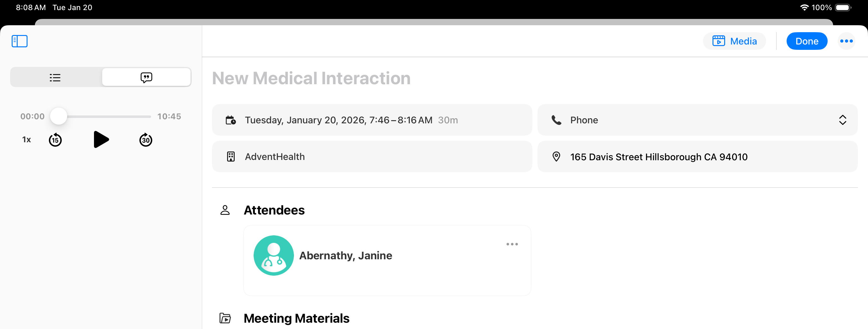Open Janine Abernathy's ellipsis options
The width and height of the screenshot is (868, 329).
coord(512,244)
